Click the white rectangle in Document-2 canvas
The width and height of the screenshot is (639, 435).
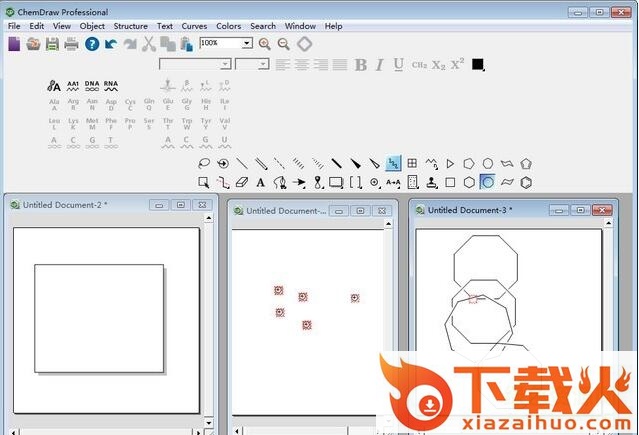98,317
